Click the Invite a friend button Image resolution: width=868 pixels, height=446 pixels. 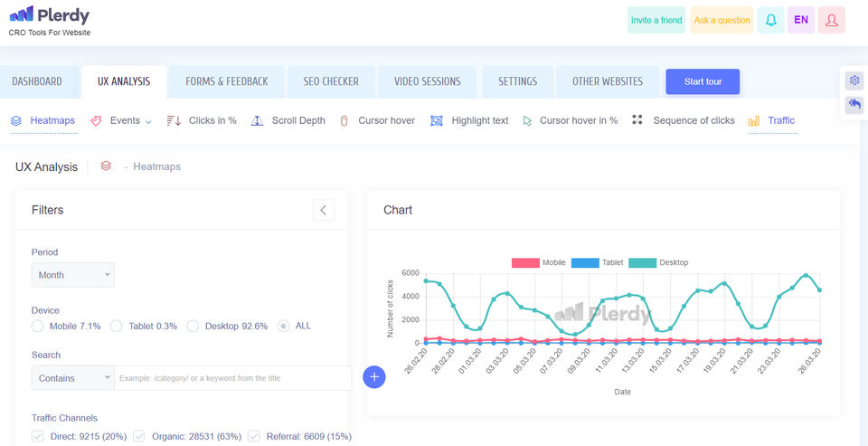pyautogui.click(x=656, y=20)
